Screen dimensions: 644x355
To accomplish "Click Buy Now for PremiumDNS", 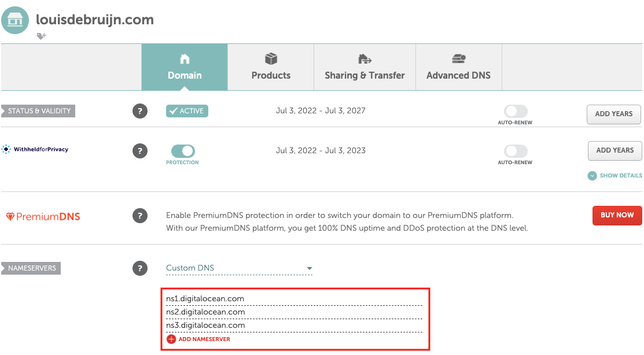I will tap(617, 215).
